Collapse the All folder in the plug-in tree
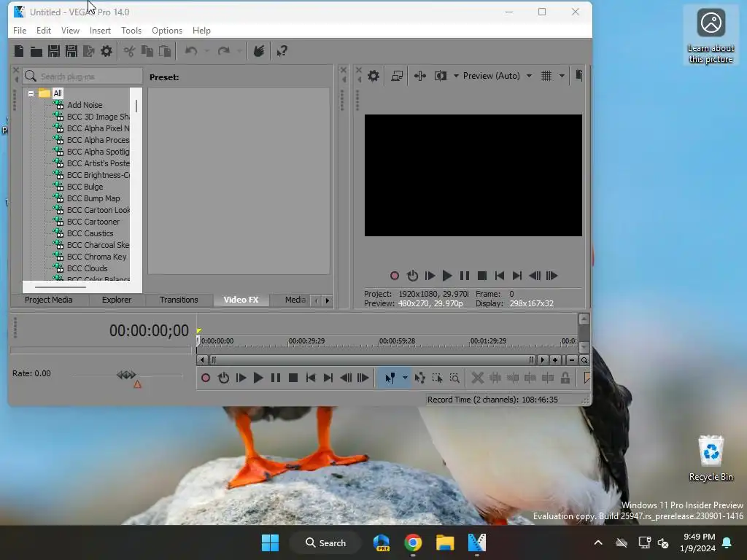The image size is (747, 560). click(31, 93)
